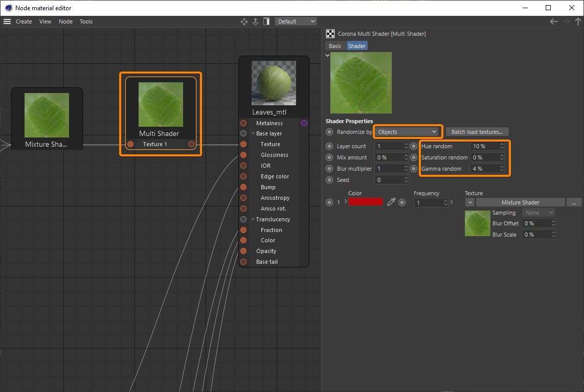
Task: Click the Texture 1 input port on Multi Shader
Action: click(130, 144)
